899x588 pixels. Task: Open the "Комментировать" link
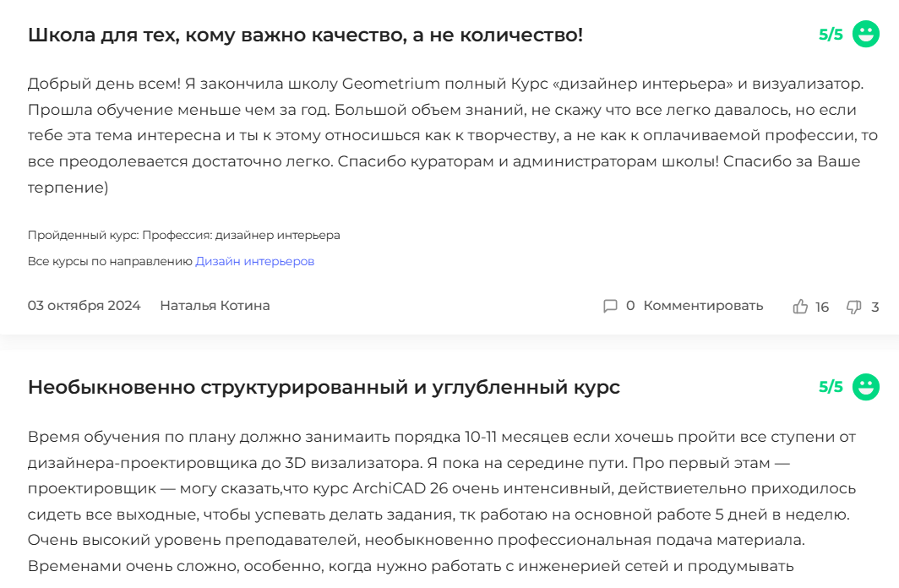pyautogui.click(x=703, y=306)
